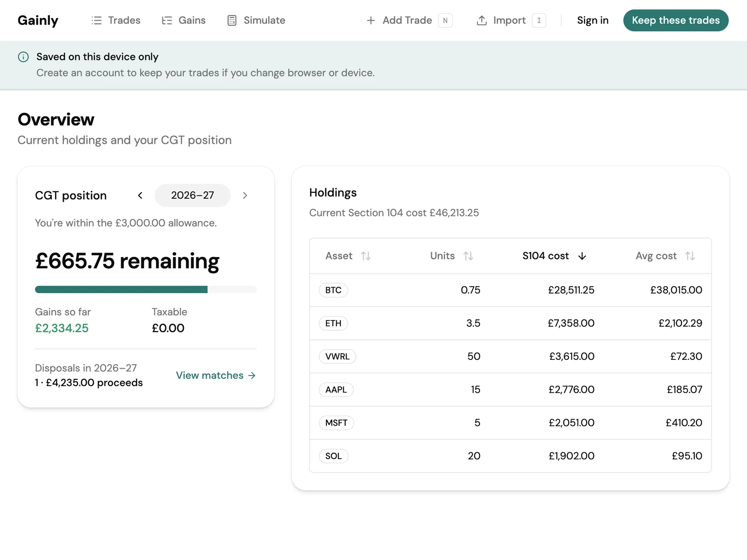Select the AAPL asset tag
Screen dimensions: 747x560
[x=336, y=390]
